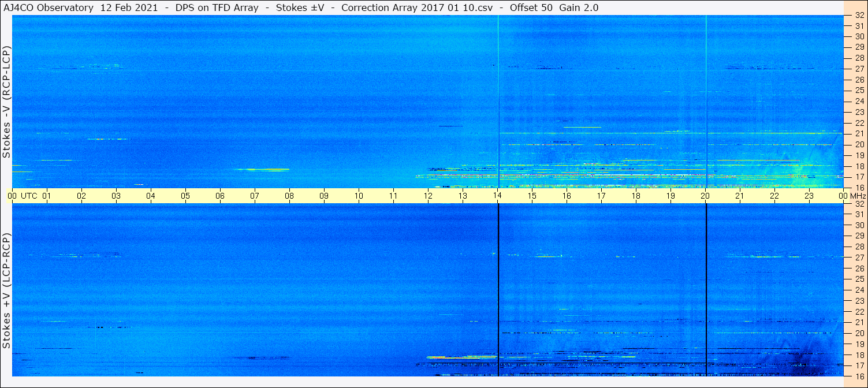Select the 27 MHz label in the Stokes -V panel
The height and width of the screenshot is (388, 868).
click(859, 69)
